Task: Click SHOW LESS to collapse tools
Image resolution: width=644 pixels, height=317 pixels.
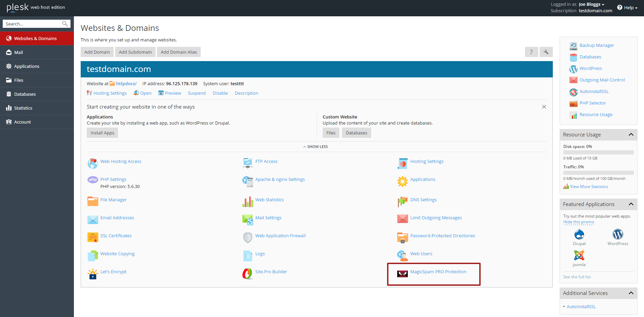Action: (x=316, y=147)
